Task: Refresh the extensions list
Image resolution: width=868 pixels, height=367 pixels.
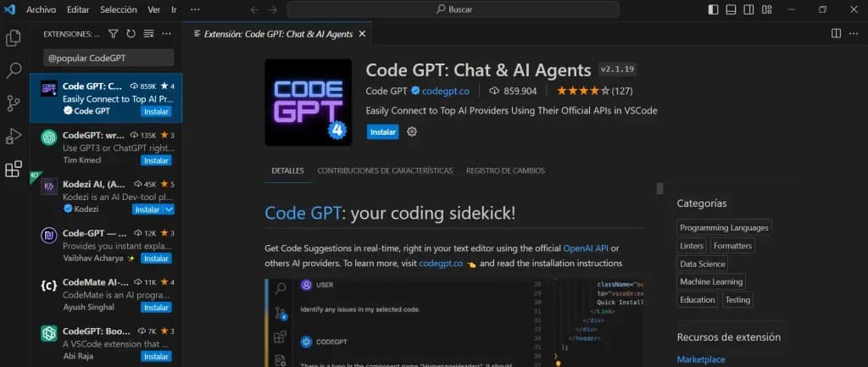Action: coord(131,34)
